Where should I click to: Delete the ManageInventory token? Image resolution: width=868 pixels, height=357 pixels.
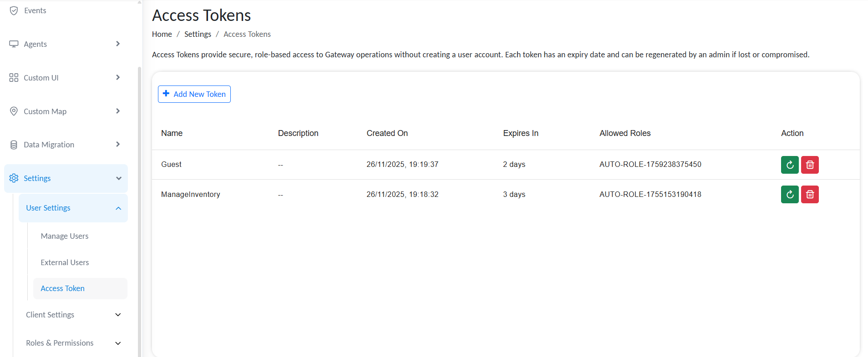(810, 195)
